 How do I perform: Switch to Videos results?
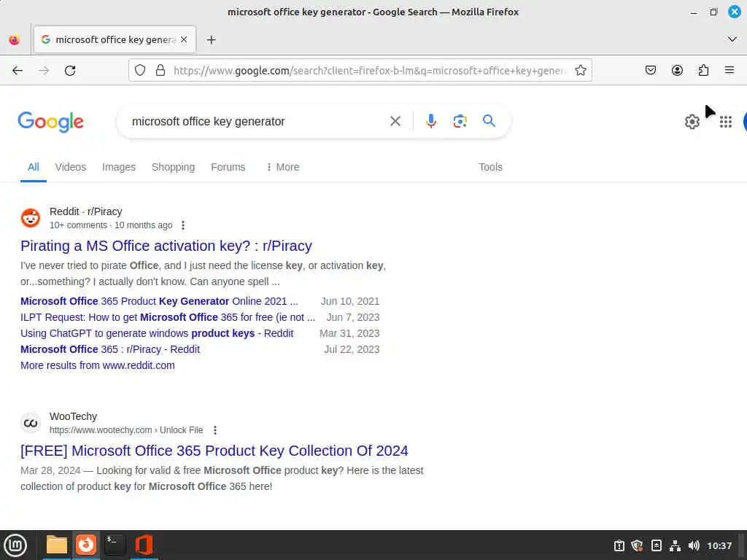(x=71, y=167)
